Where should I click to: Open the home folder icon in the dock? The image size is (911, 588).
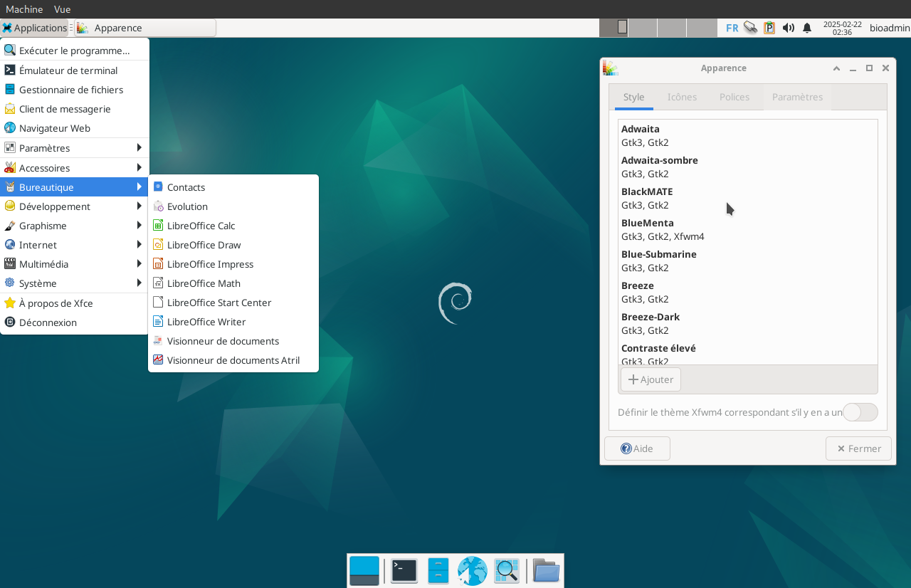coord(546,571)
